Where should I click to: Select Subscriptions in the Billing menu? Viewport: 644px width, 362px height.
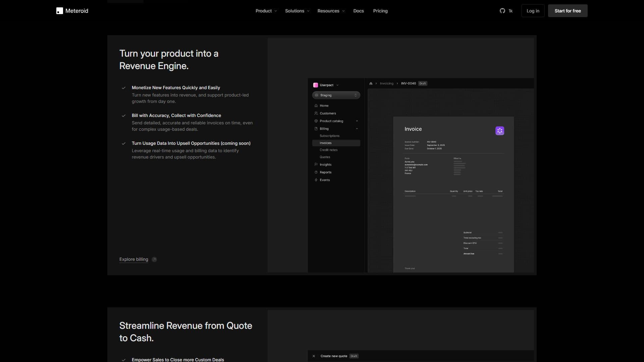click(329, 136)
